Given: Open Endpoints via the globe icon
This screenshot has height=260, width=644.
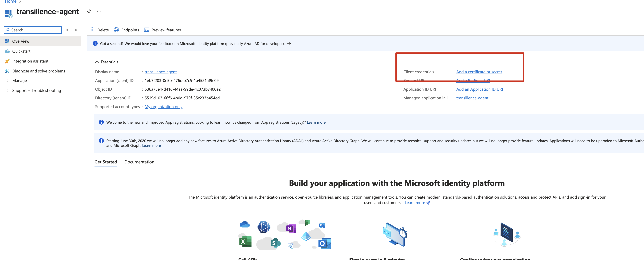Looking at the screenshot, I should click(x=116, y=30).
